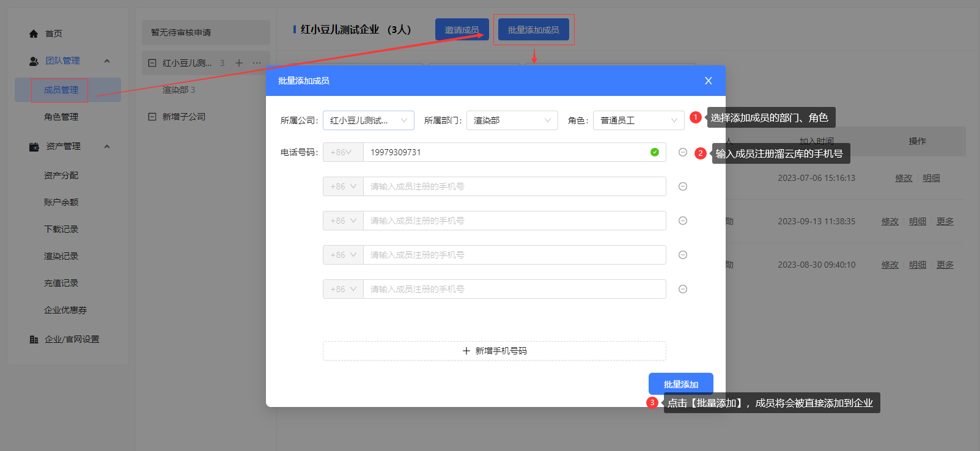Open 企业优惠券 in the sidebar
Screen dimensions: 980x451
[x=65, y=310]
